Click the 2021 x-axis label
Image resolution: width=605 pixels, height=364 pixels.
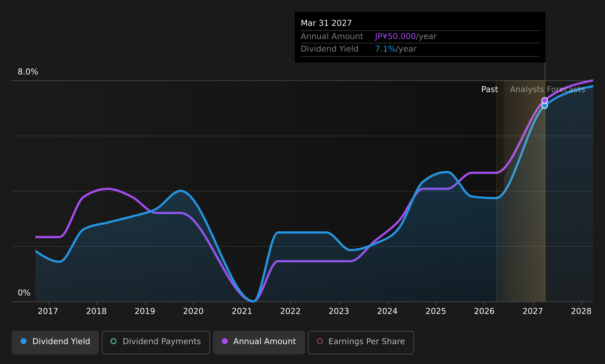242,311
